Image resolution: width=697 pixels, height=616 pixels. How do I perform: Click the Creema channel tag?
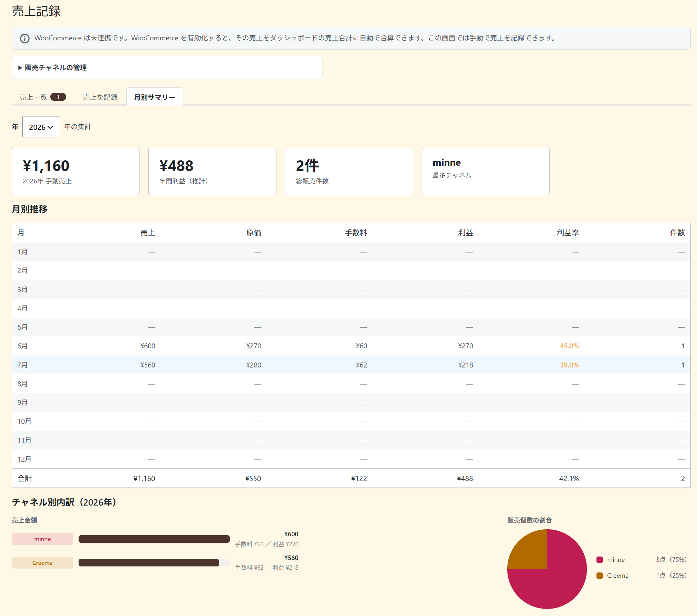point(42,563)
